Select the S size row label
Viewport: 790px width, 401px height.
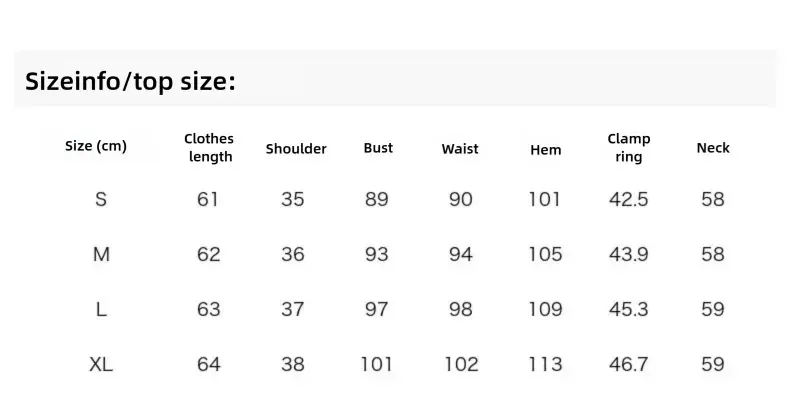point(101,199)
